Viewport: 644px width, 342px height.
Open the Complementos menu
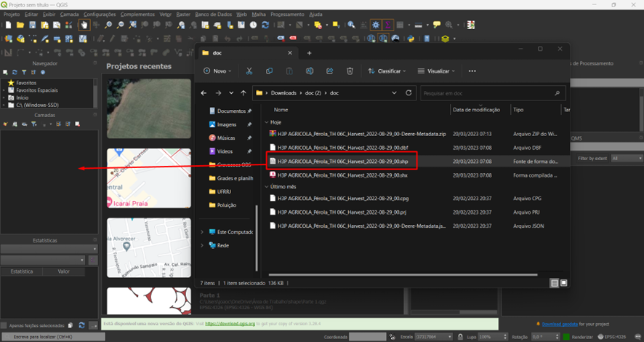point(137,15)
